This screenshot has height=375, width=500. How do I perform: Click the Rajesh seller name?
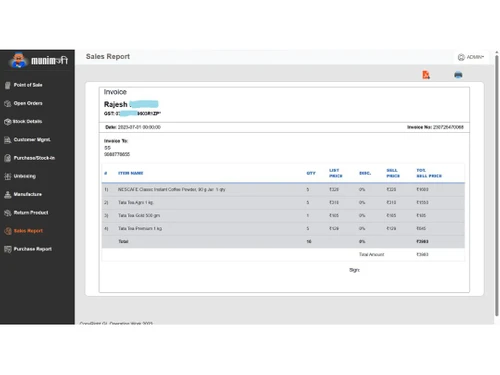115,104
